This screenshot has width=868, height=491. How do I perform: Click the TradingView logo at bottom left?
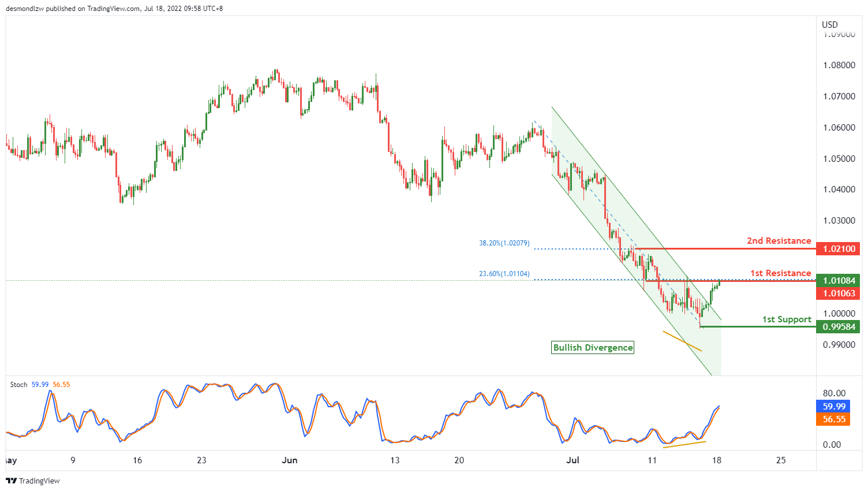33,481
